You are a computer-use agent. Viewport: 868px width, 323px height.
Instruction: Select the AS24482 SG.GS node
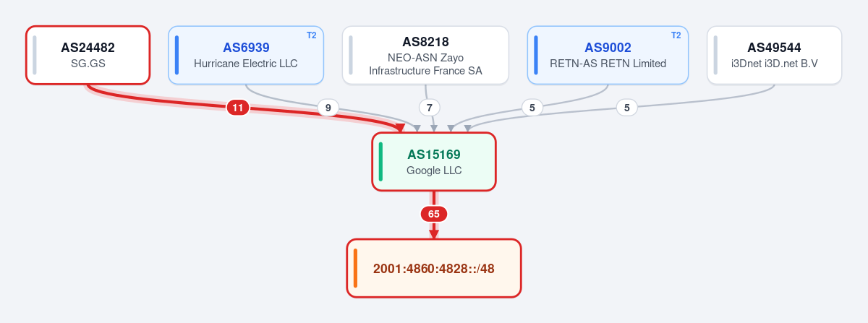pyautogui.click(x=88, y=55)
